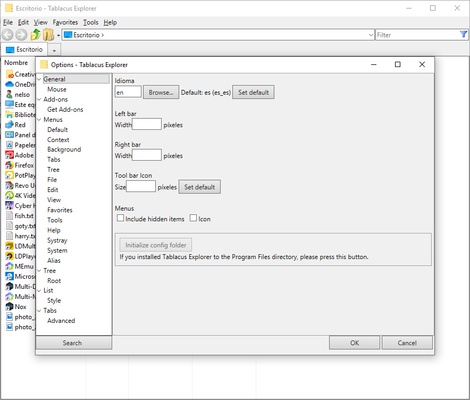
Task: Open the File menu
Action: point(8,22)
